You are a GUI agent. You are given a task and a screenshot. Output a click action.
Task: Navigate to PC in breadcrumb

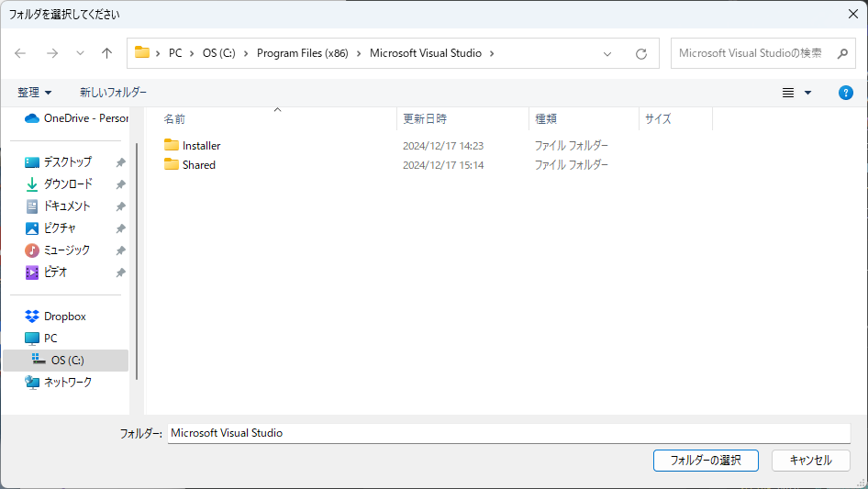point(175,53)
